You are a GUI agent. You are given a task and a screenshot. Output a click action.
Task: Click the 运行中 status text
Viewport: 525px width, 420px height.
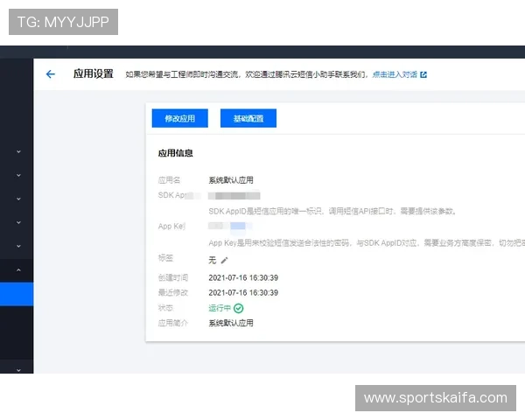pyautogui.click(x=220, y=308)
